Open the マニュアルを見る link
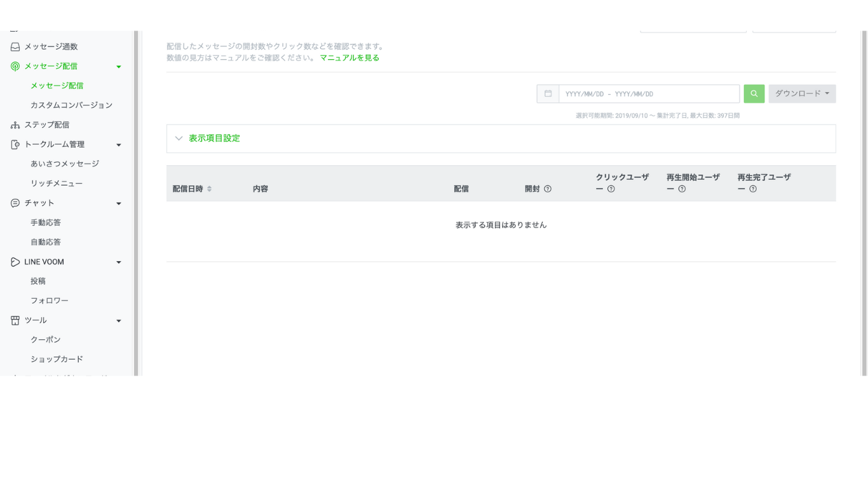The width and height of the screenshot is (868, 488). click(x=349, y=58)
